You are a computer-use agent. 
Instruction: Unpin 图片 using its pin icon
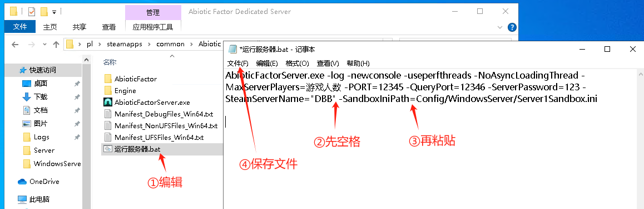coord(77,124)
